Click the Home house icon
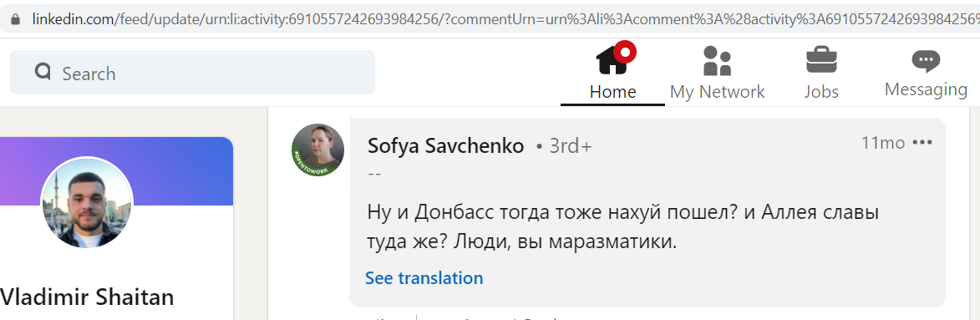 pyautogui.click(x=612, y=61)
